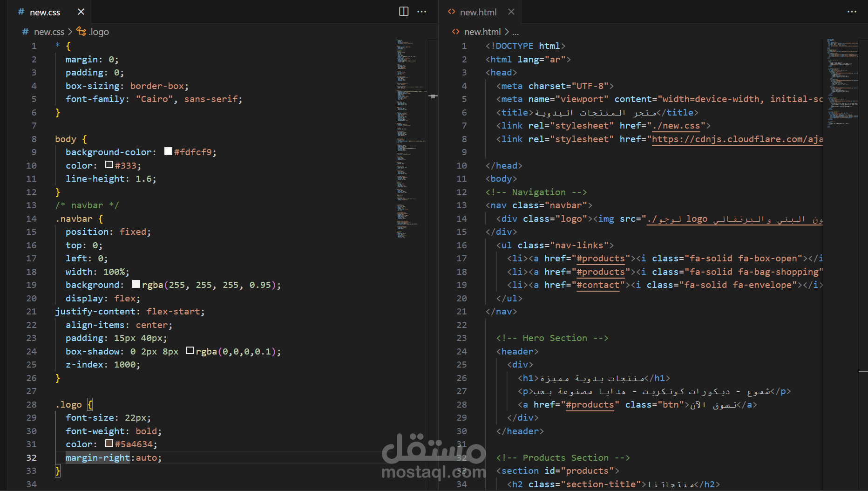Follow the #products link on line 18
Screen dimensions: 868x491
pos(601,272)
